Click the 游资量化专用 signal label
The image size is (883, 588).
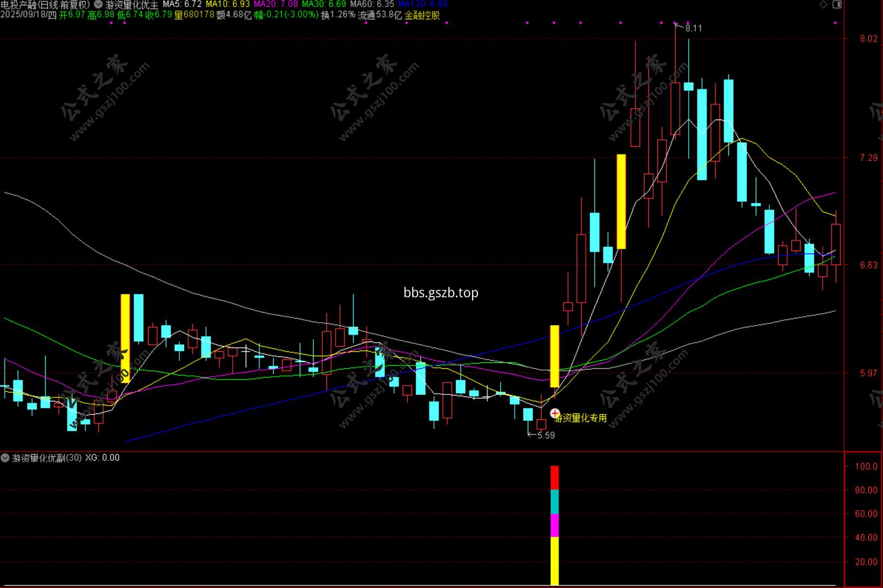pos(581,418)
